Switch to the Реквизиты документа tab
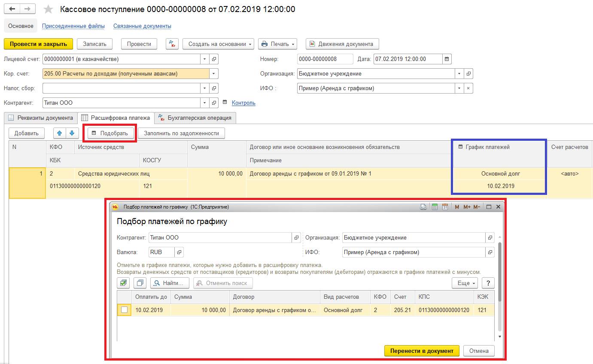Screen dimensions: 593x364 [x=41, y=118]
